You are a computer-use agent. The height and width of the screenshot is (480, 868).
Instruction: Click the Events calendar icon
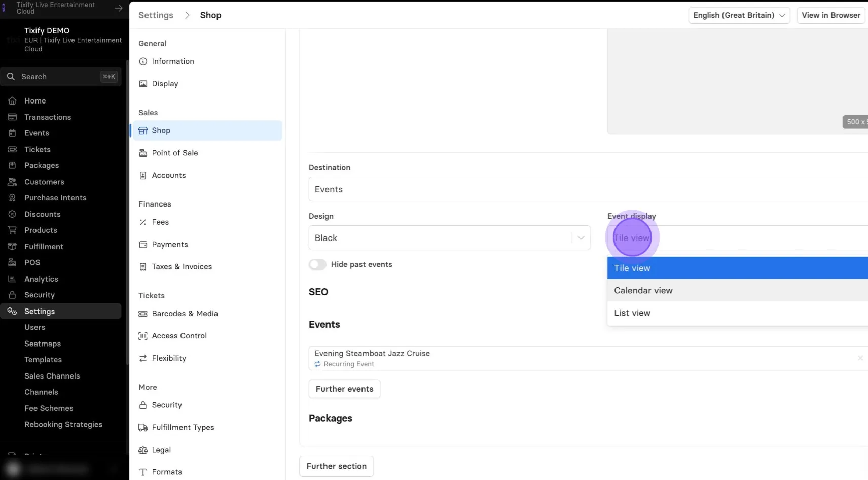tap(12, 133)
